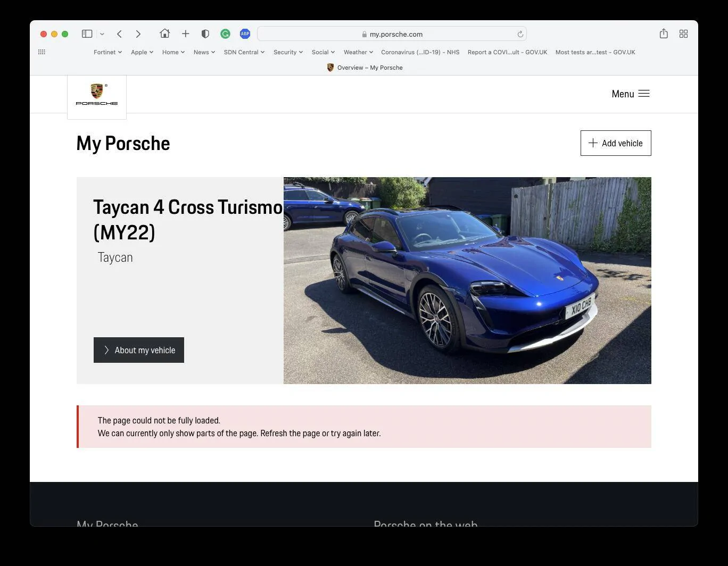
Task: Go forward with the forward arrow
Action: click(138, 34)
